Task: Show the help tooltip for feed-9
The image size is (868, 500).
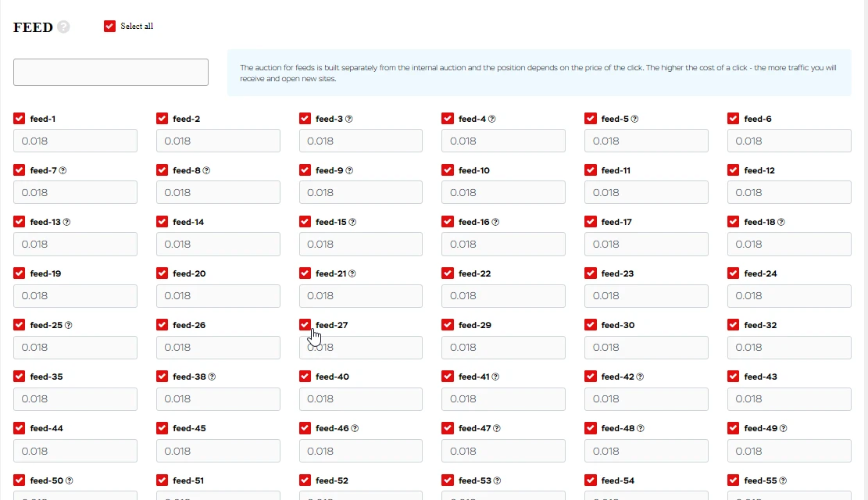Action: coord(348,170)
